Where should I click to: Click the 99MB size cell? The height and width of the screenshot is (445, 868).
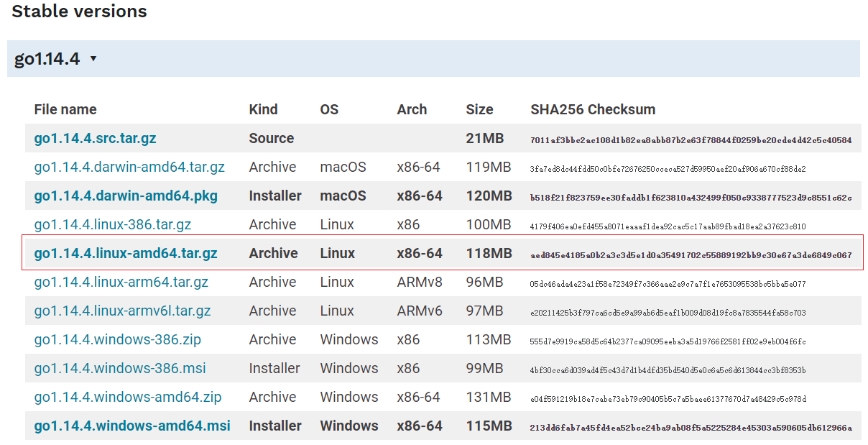(x=484, y=368)
